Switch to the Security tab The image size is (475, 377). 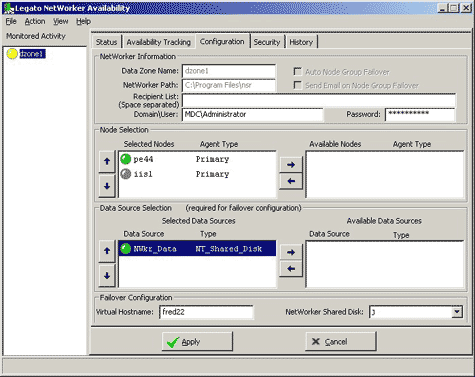point(267,42)
